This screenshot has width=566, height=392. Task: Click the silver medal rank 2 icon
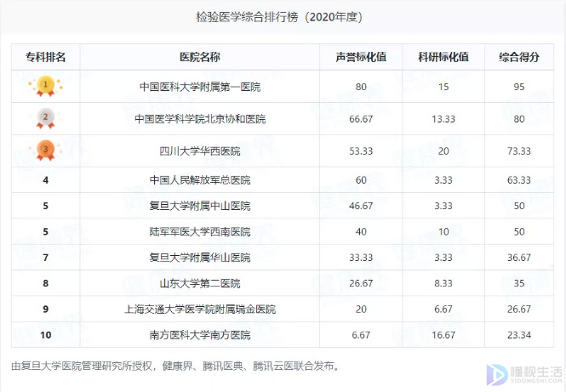click(45, 118)
